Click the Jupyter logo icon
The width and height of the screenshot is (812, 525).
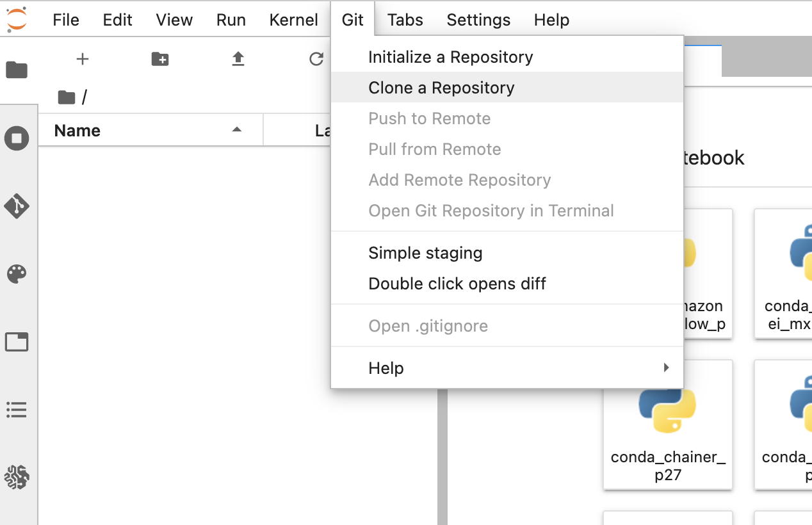pyautogui.click(x=17, y=19)
